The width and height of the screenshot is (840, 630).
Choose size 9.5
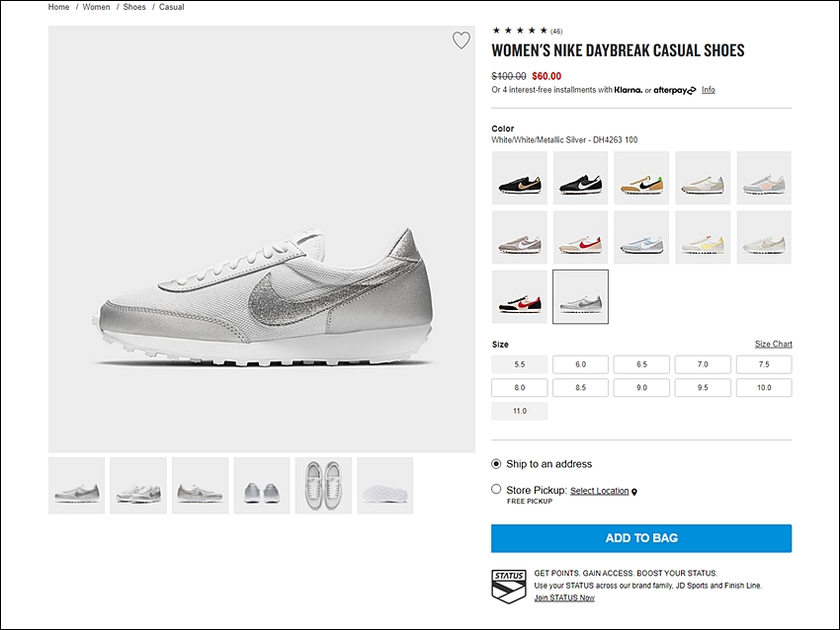tap(703, 387)
